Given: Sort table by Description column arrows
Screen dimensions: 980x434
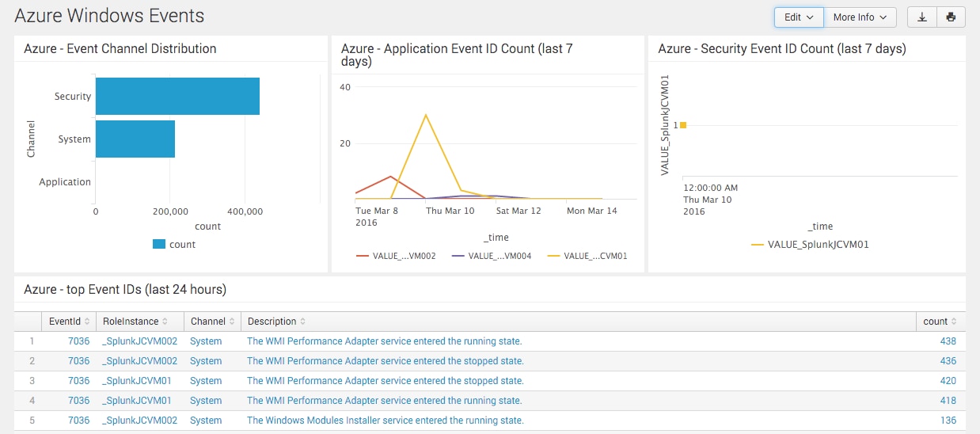Looking at the screenshot, I should [303, 322].
